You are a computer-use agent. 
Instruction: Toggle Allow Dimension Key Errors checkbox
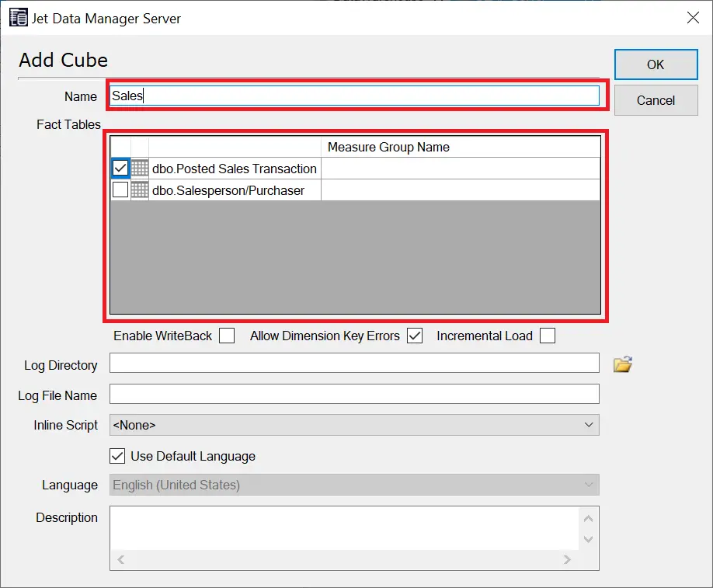point(415,336)
